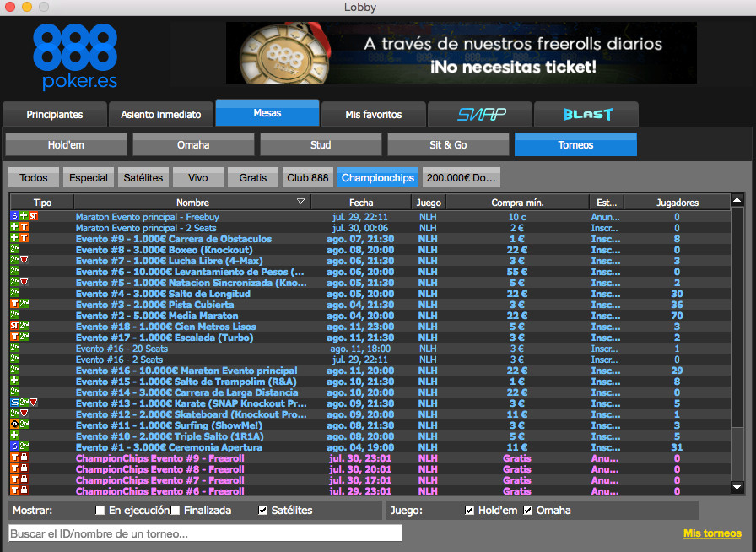Image resolution: width=756 pixels, height=552 pixels.
Task: Filter tournaments by Gratis
Action: pos(253,177)
